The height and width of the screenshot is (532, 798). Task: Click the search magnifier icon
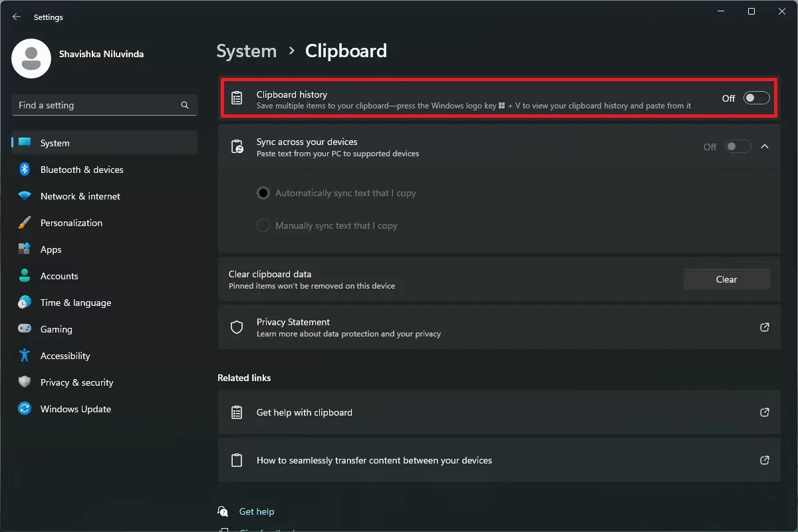click(185, 105)
